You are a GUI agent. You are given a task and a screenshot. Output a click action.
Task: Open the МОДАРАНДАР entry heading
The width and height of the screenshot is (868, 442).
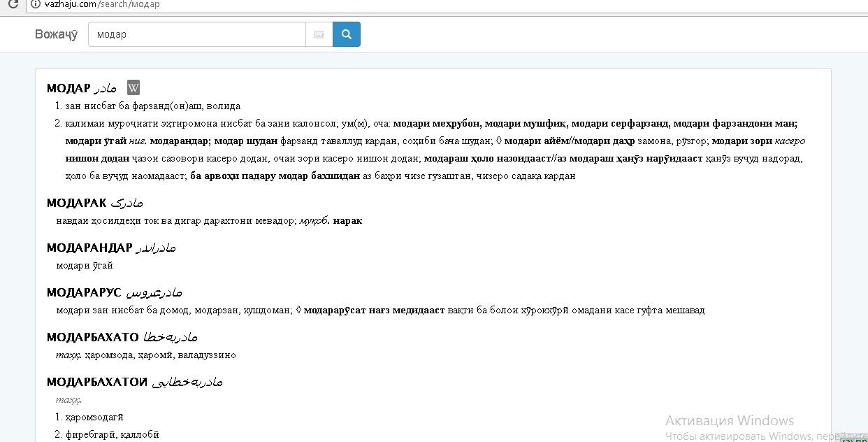[89, 248]
